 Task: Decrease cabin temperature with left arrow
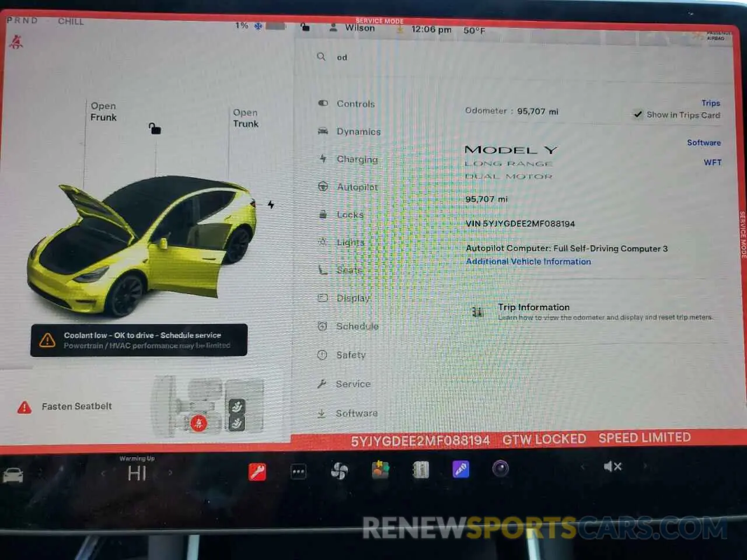[x=104, y=473]
